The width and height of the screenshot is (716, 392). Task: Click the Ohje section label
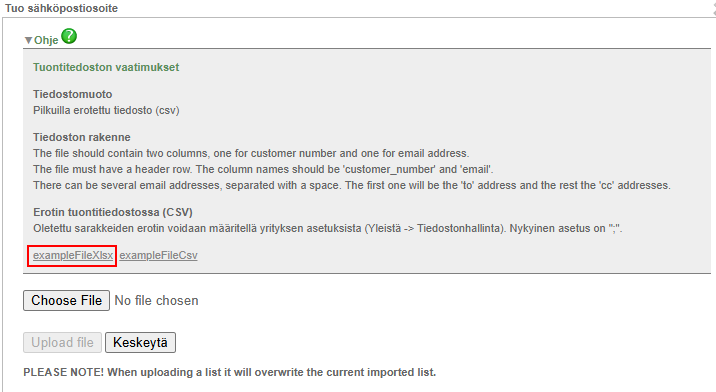point(46,40)
